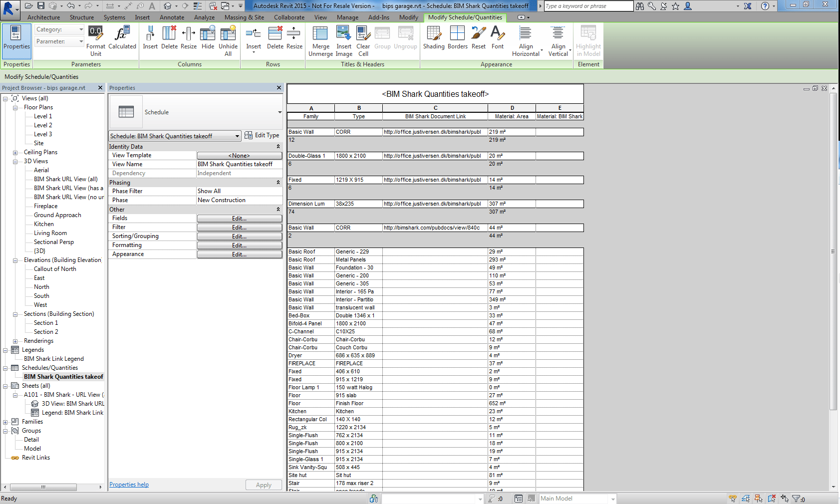Select the Columns Resize tool
Image resolution: width=840 pixels, height=504 pixels.
(189, 38)
